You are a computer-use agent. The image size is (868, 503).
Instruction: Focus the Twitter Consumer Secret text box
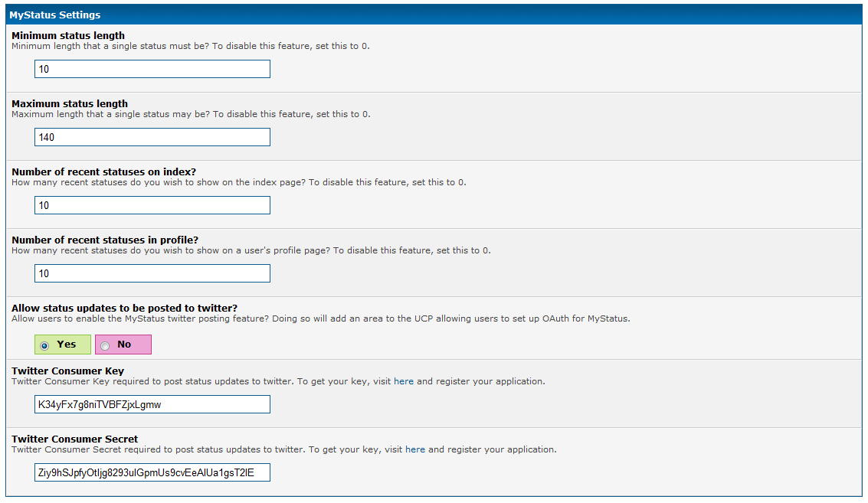(x=152, y=472)
